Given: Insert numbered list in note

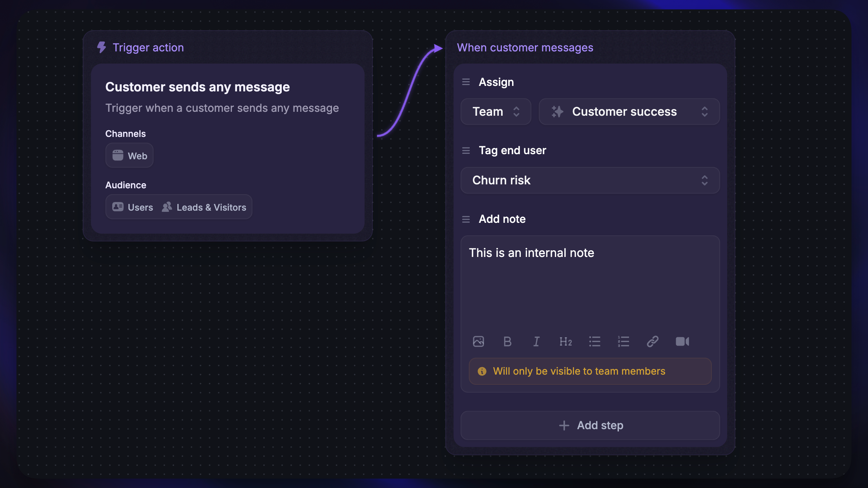Looking at the screenshot, I should tap(624, 341).
